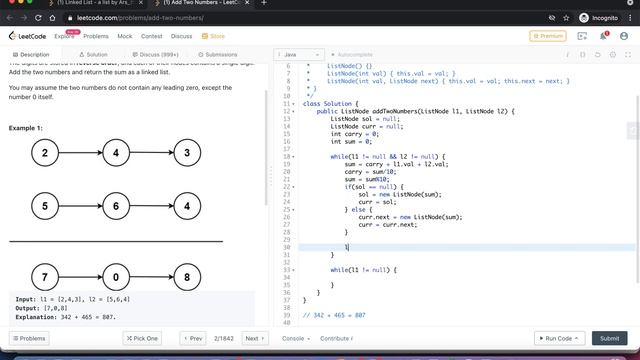Click the Premium button
Image resolution: width=640 pixels, height=360 pixels.
pos(548,36)
